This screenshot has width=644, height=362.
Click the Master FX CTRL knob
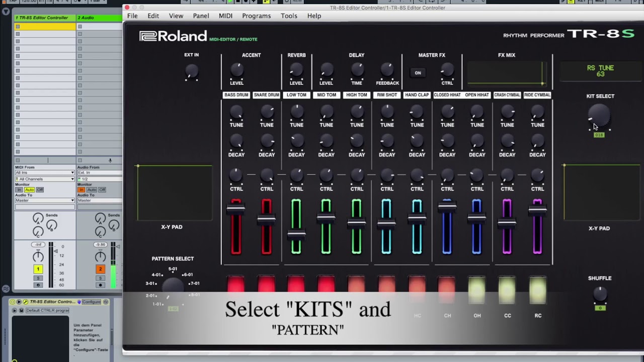point(447,70)
